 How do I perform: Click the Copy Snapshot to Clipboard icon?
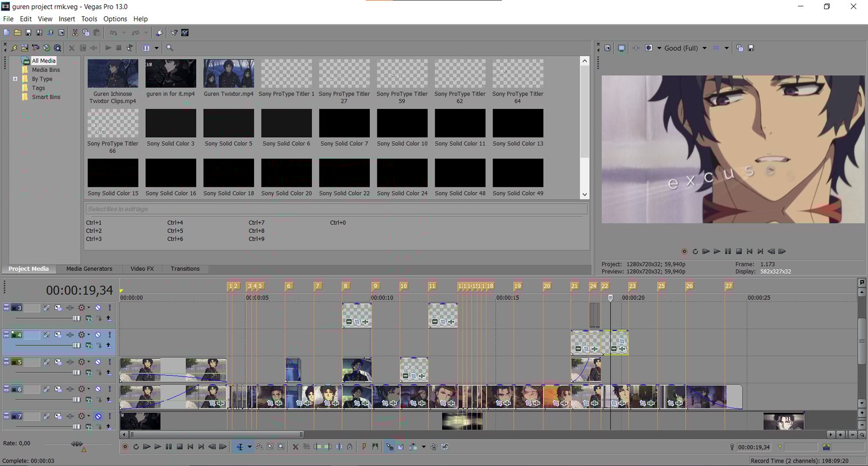(x=740, y=48)
